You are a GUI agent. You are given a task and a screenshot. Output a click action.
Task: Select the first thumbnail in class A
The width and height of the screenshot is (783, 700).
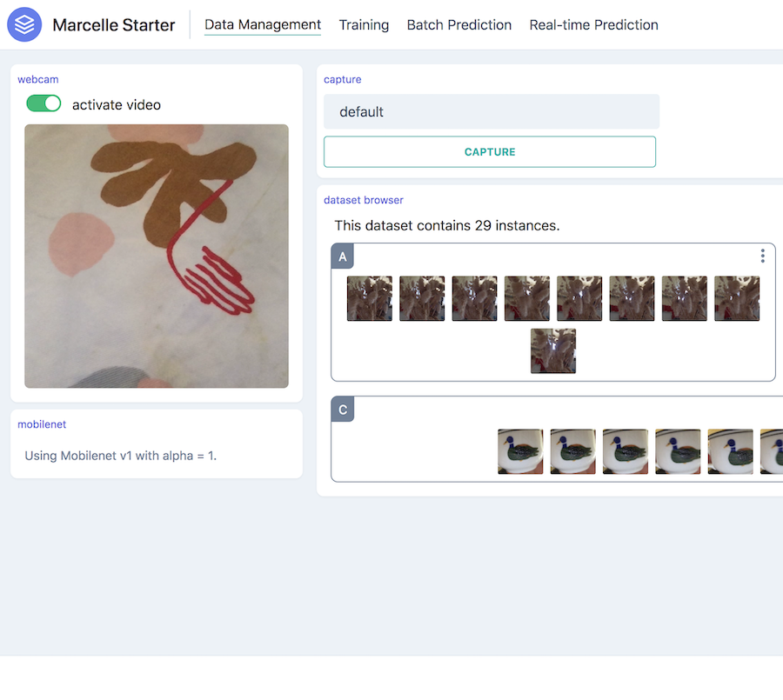point(370,298)
